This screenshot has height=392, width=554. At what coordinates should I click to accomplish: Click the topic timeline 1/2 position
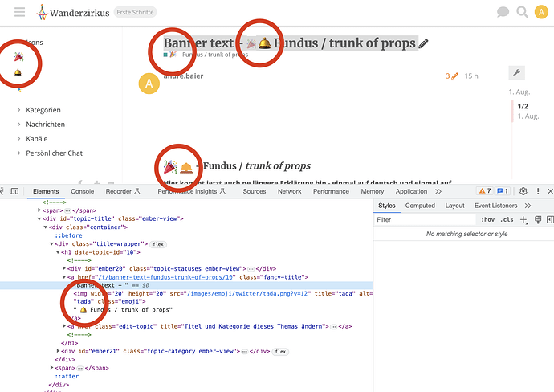coord(523,106)
